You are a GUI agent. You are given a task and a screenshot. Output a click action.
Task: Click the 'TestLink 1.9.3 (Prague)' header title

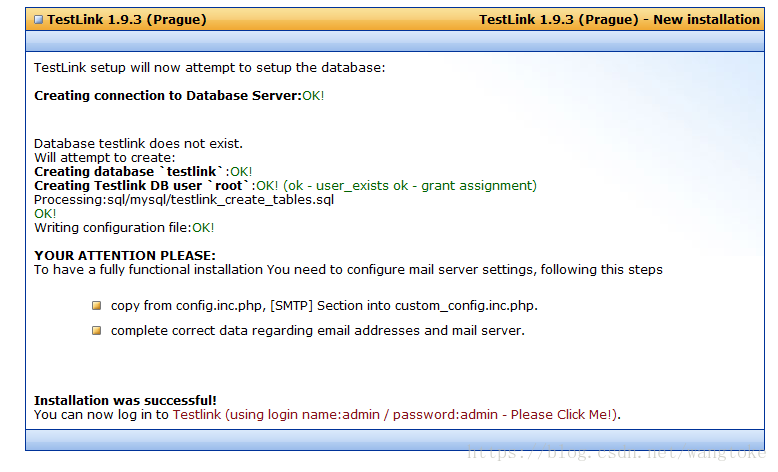click(x=127, y=20)
